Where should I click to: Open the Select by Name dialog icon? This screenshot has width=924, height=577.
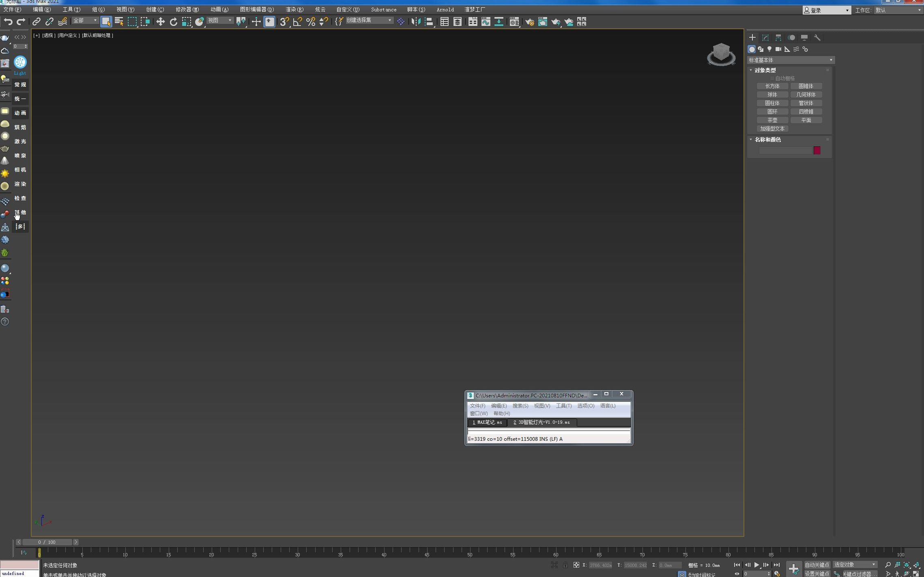(119, 21)
